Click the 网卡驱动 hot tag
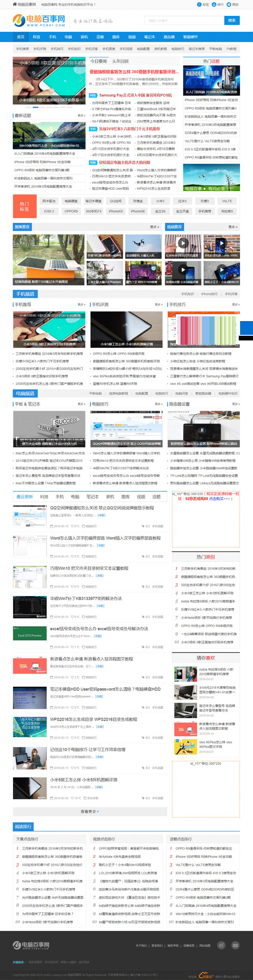 [49, 201]
